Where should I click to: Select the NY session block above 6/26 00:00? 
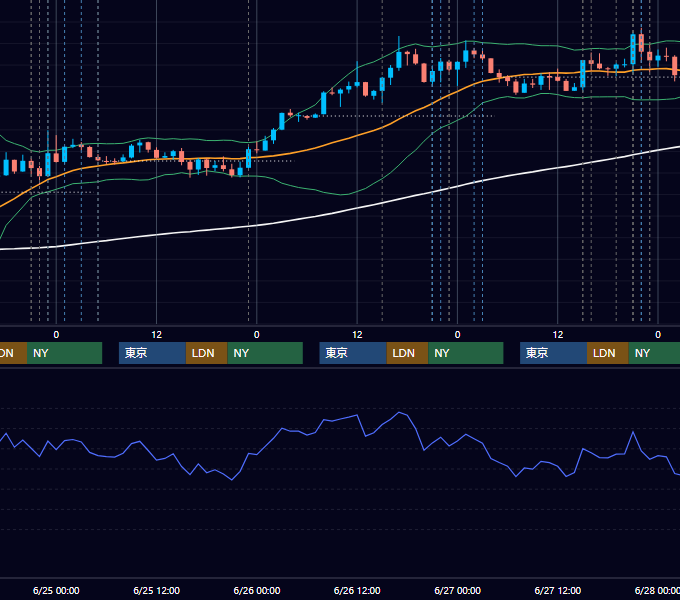(265, 353)
